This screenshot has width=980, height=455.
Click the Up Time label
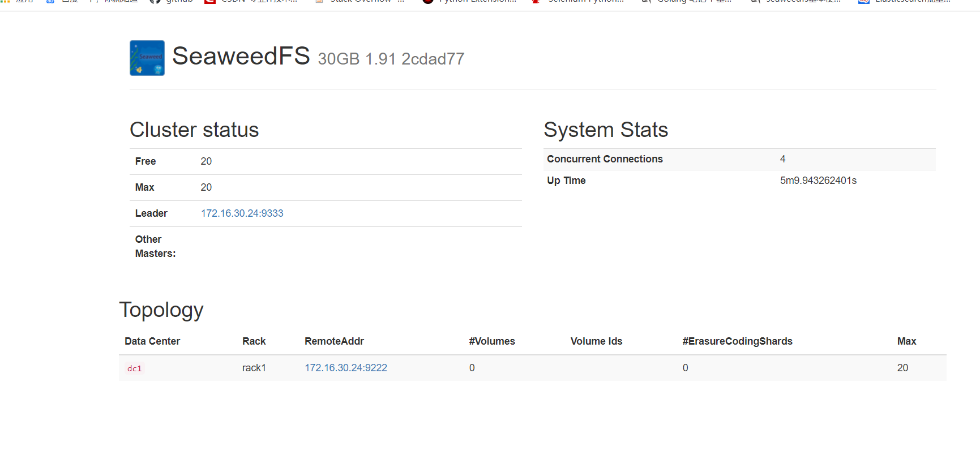[566, 181]
